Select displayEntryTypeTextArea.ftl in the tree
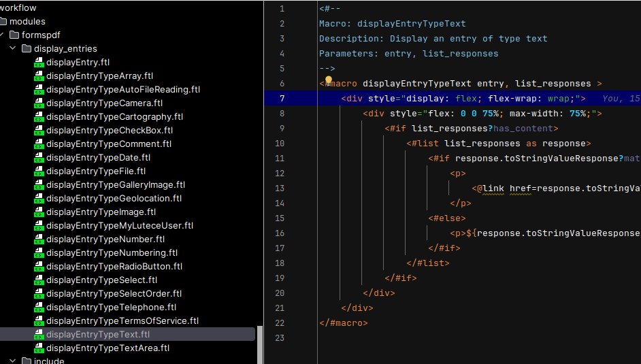Image resolution: width=641 pixels, height=364 pixels. (x=108, y=348)
